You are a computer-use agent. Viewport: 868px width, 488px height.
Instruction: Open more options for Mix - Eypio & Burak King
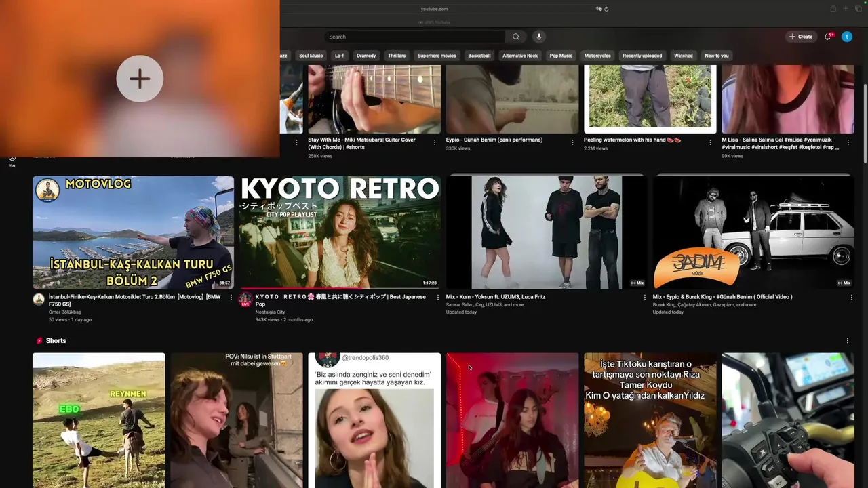[851, 297]
